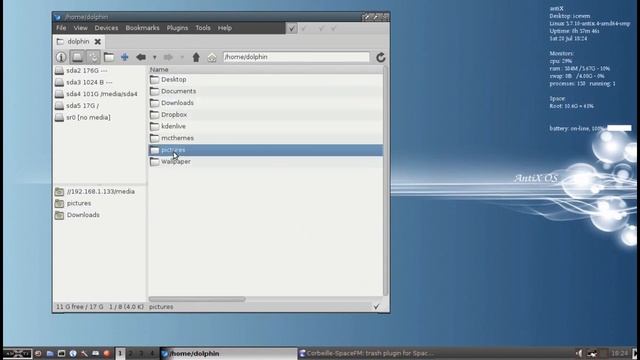
Task: Open the forward history dropdown arrow
Action: click(x=182, y=58)
